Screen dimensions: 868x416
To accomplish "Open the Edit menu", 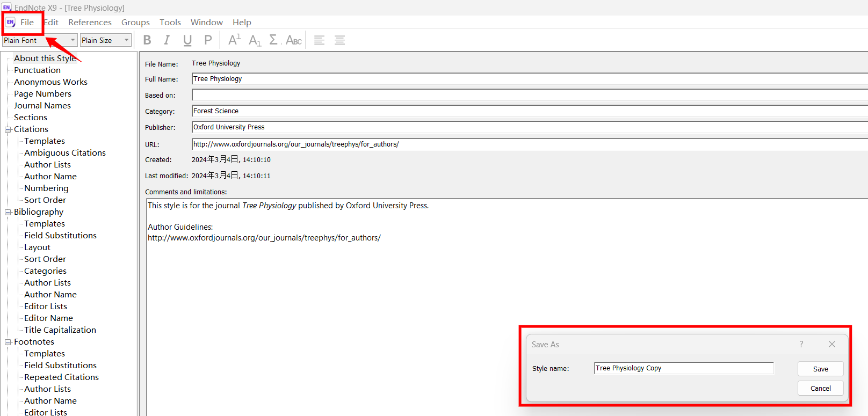I will pos(52,22).
